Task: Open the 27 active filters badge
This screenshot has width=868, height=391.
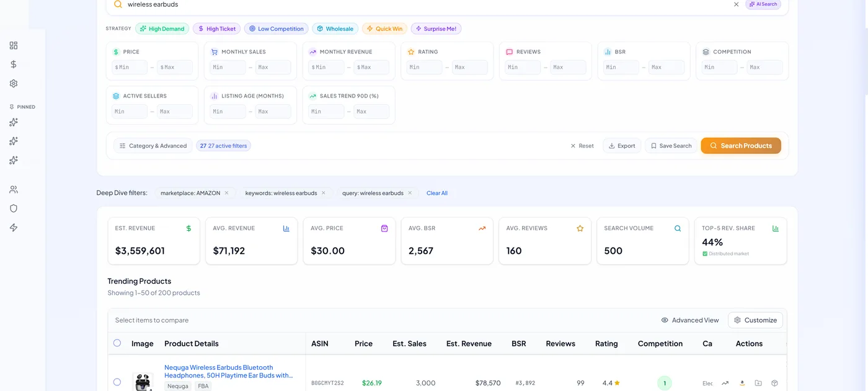Action: tap(223, 146)
